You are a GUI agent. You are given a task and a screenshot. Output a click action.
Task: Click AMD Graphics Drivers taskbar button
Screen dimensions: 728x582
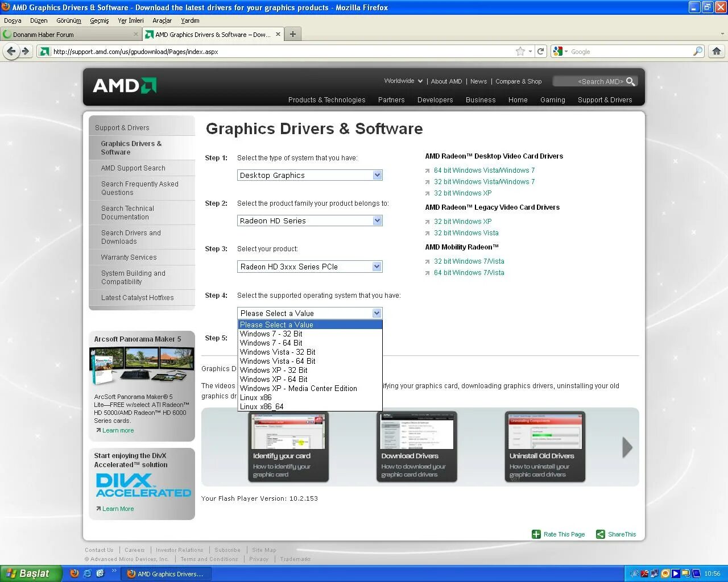[x=166, y=574]
